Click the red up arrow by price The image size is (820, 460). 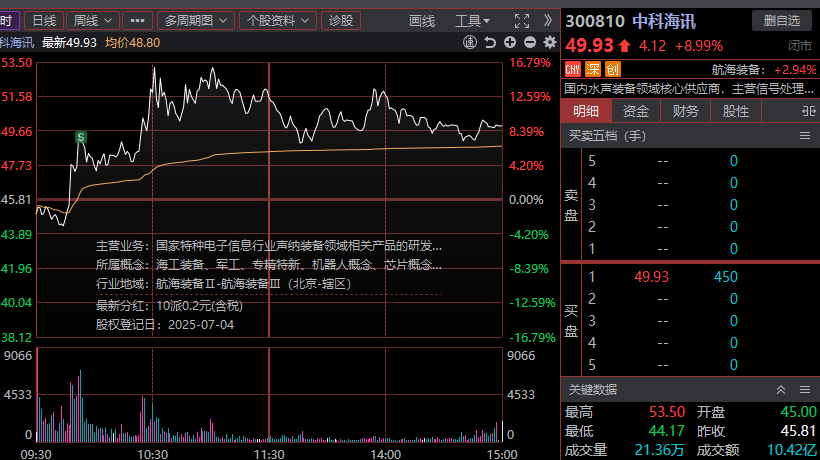tap(624, 46)
